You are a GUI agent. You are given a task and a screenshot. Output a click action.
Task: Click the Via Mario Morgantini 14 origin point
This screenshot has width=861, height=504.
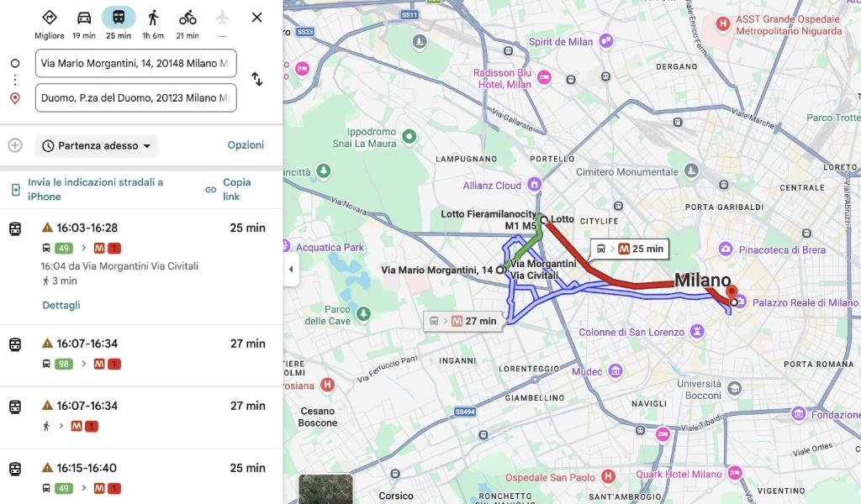point(499,270)
